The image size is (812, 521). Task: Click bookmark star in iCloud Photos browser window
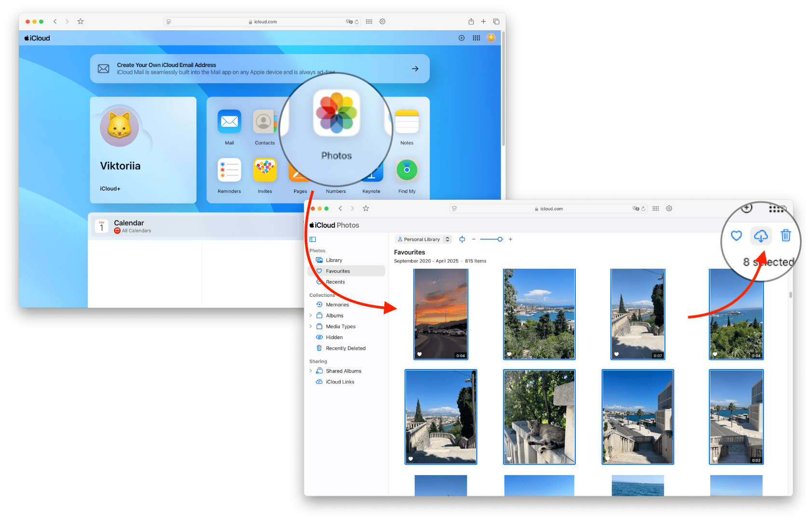(366, 208)
